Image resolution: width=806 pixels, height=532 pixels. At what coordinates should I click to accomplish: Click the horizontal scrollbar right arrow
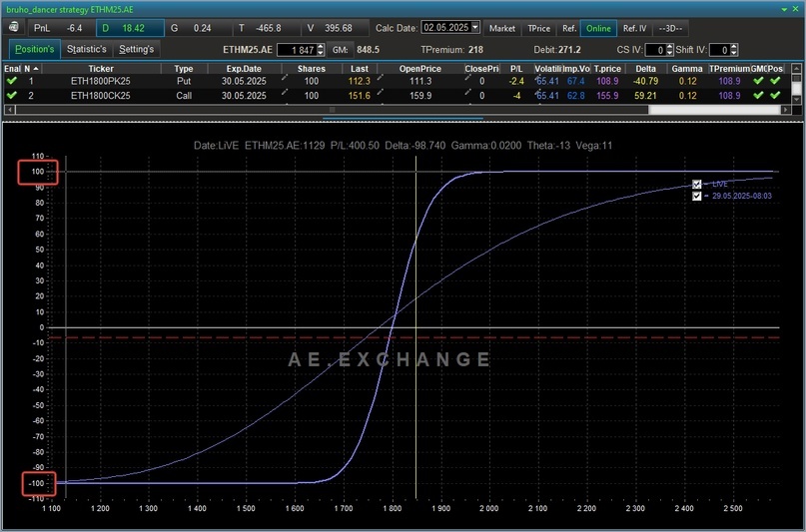[x=785, y=110]
